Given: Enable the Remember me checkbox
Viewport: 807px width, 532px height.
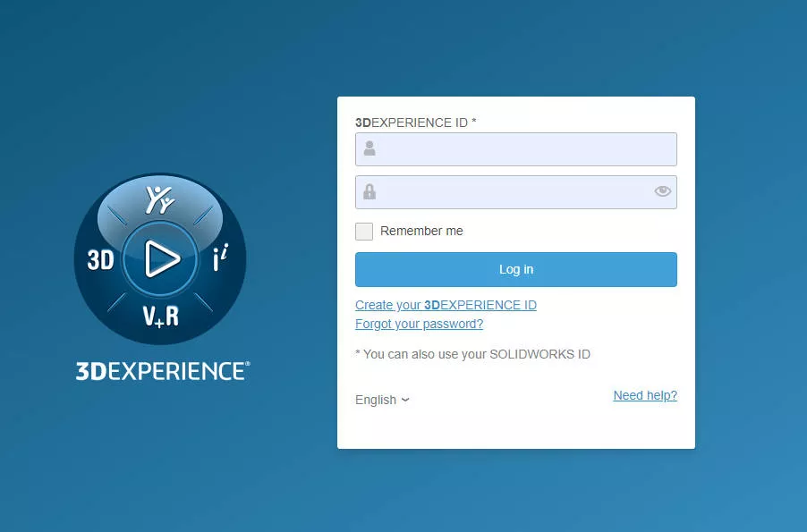Looking at the screenshot, I should (x=364, y=231).
